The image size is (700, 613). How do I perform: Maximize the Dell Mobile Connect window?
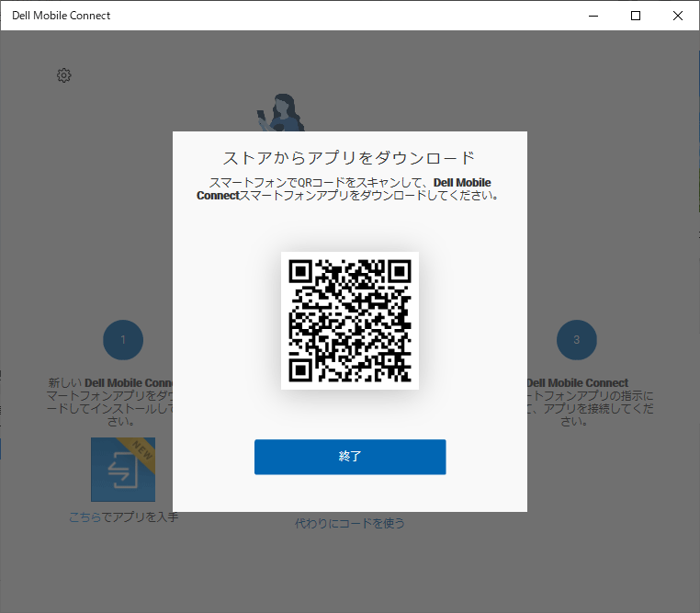pos(636,16)
